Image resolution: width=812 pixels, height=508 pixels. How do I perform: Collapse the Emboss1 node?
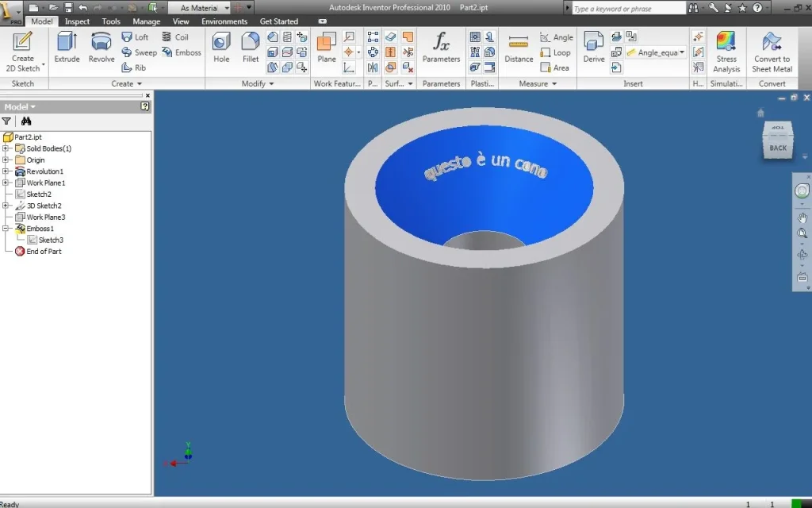coord(6,228)
